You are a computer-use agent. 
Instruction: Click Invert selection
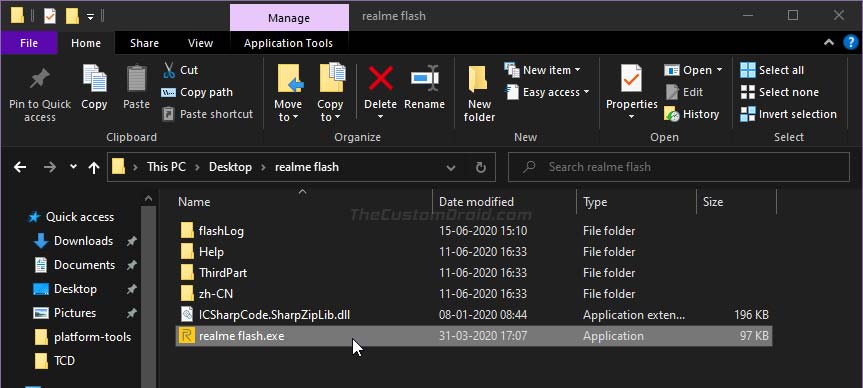click(x=788, y=114)
